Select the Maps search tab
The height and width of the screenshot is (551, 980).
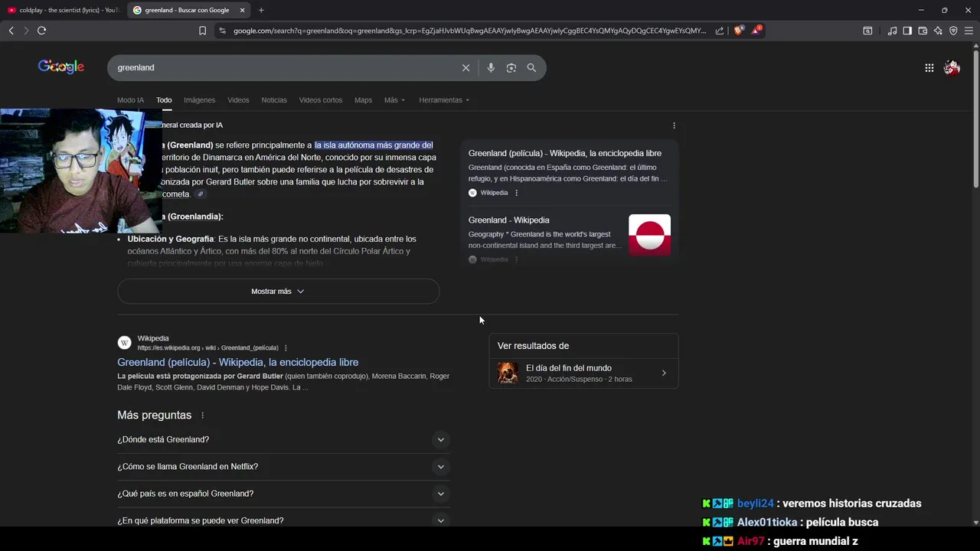(363, 100)
